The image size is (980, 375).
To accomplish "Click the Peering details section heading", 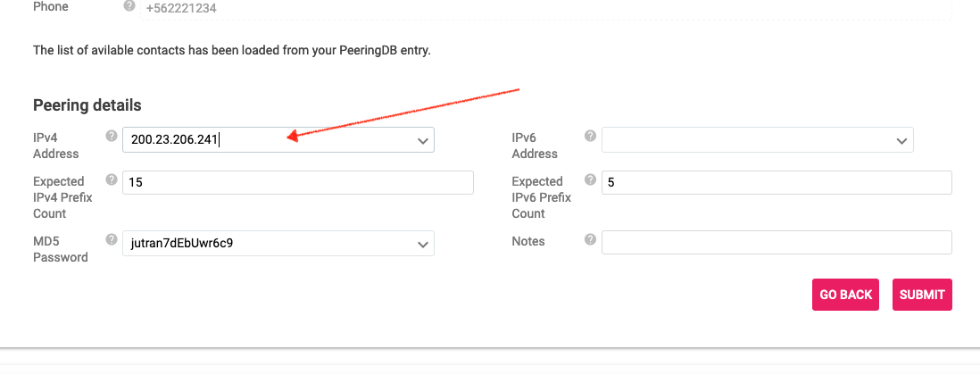I will pyautogui.click(x=87, y=105).
